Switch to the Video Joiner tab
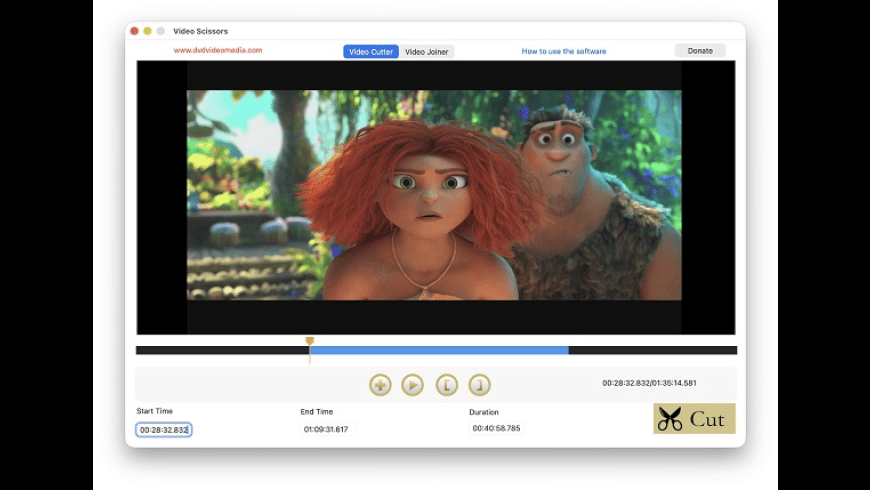The width and height of the screenshot is (870, 490). tap(426, 52)
